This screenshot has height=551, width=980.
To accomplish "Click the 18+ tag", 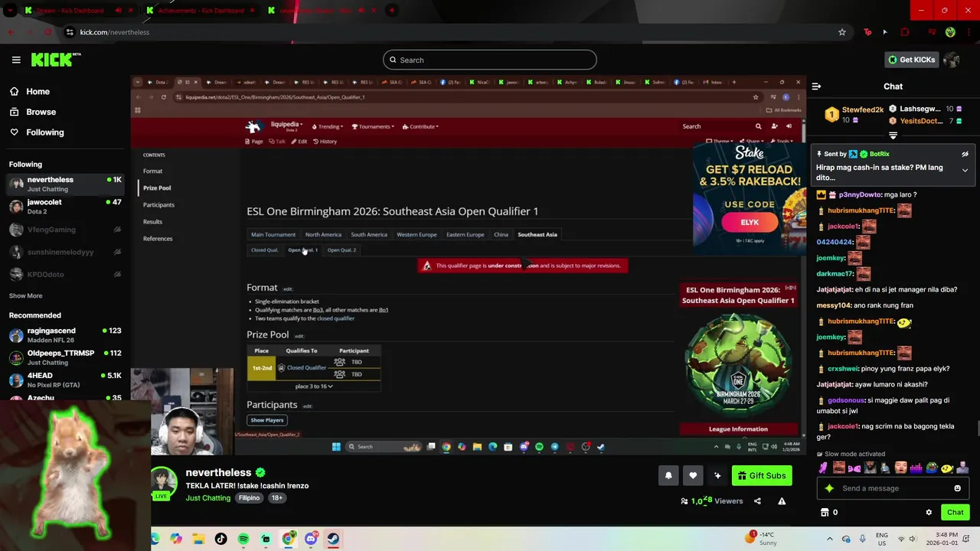I will 276,497.
